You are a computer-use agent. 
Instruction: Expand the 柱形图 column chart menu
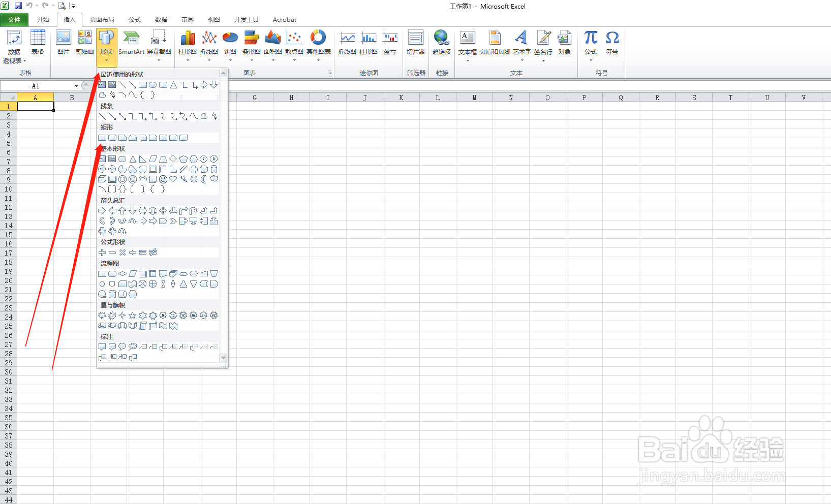click(x=188, y=46)
